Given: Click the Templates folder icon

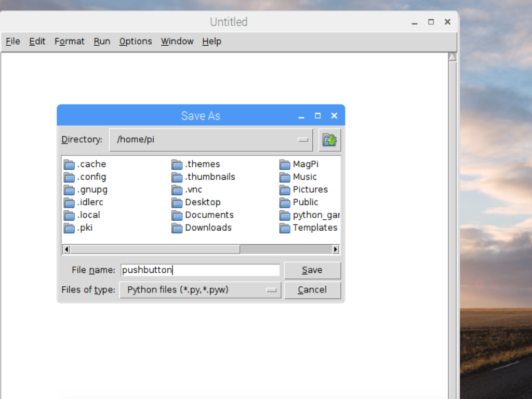Looking at the screenshot, I should 285,228.
